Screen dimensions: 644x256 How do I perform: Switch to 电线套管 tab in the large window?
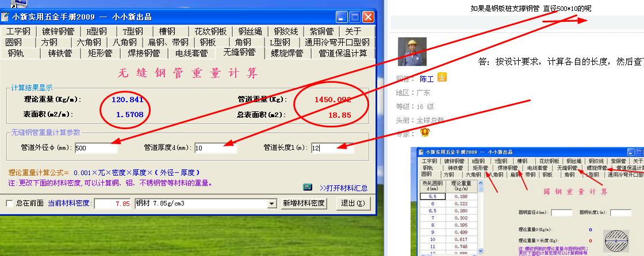191,53
